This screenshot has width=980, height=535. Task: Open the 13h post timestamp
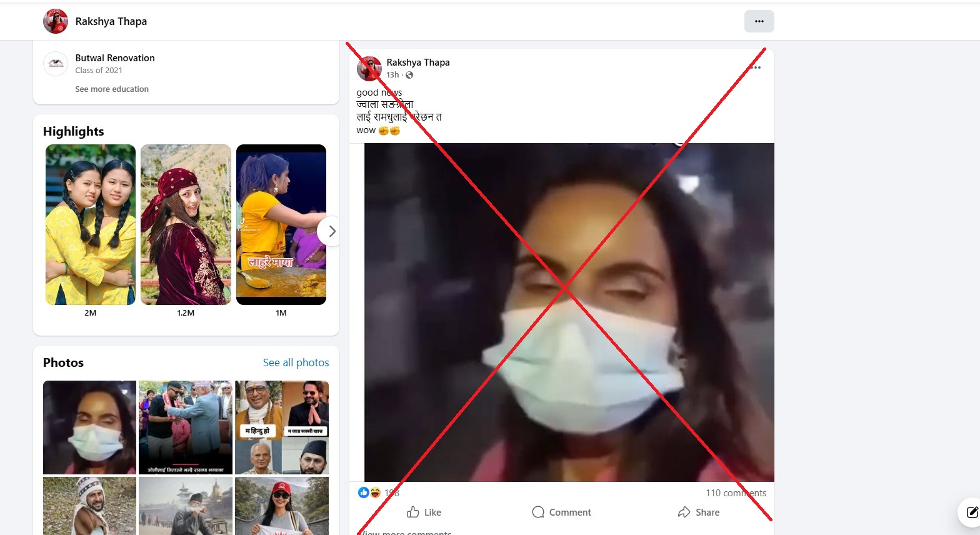(392, 75)
